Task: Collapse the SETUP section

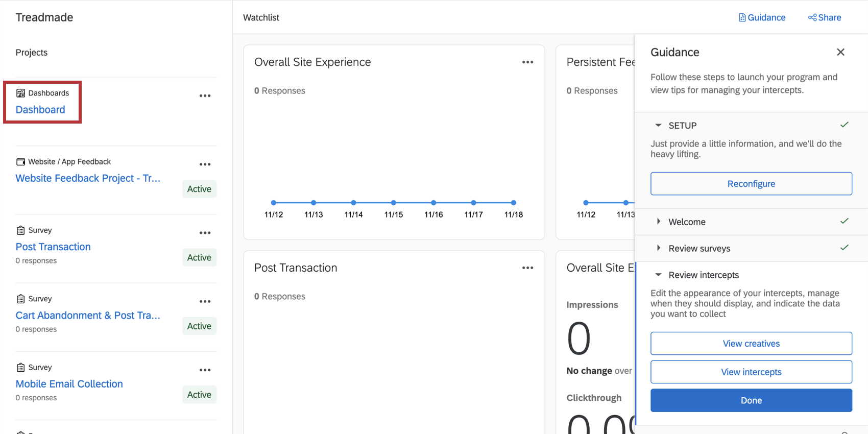Action: [658, 125]
